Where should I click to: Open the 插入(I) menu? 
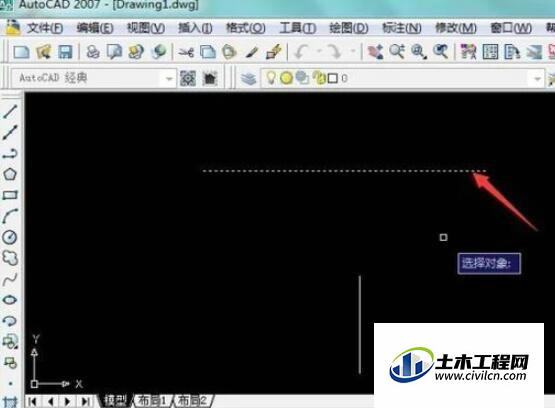pyautogui.click(x=195, y=28)
